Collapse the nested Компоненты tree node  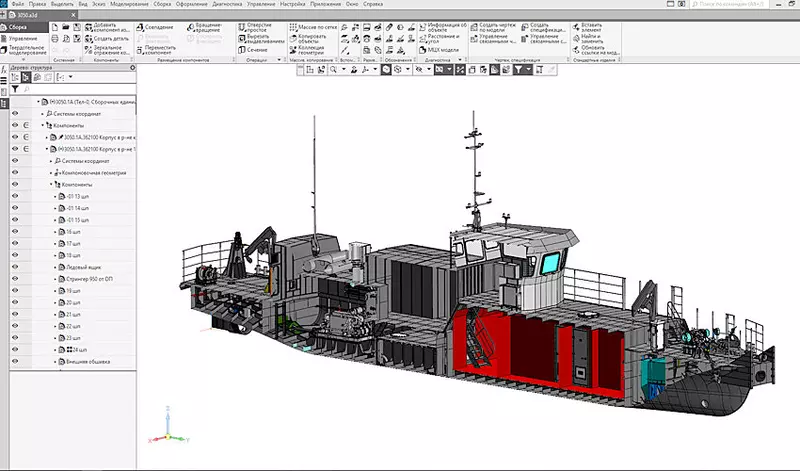(x=53, y=185)
